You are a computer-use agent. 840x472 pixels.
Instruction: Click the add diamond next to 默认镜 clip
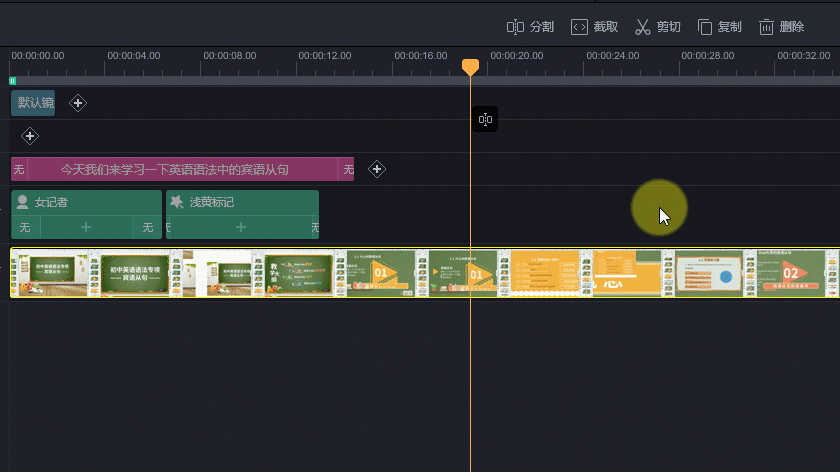click(x=78, y=103)
